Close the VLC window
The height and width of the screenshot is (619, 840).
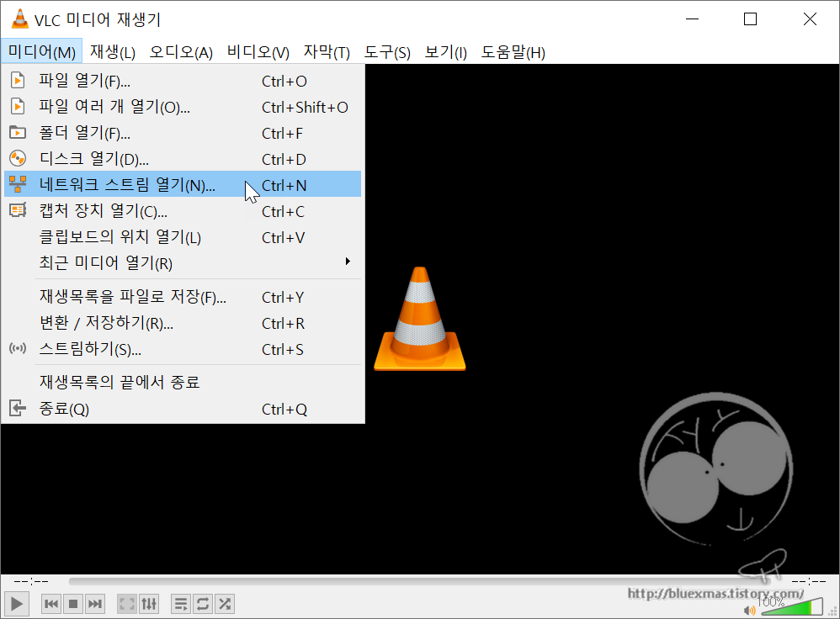click(x=810, y=19)
